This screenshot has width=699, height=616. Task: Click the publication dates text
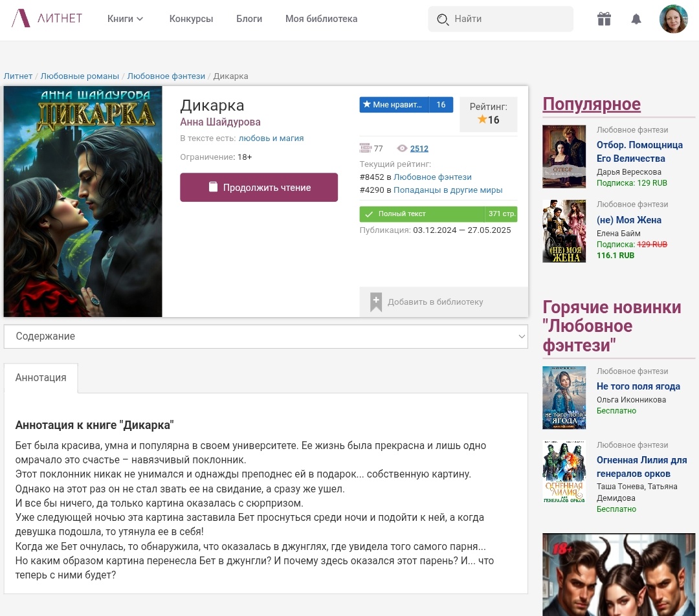[435, 230]
